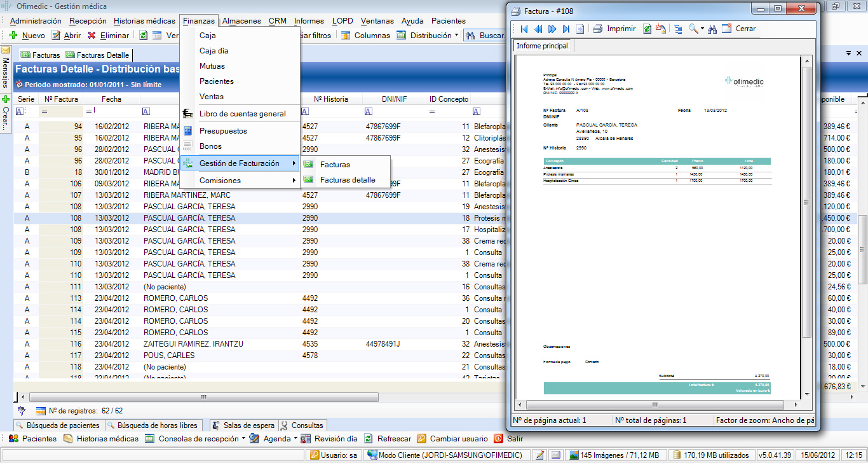Open the Mensajes side panel
The width and height of the screenshot is (868, 463).
click(x=6, y=67)
